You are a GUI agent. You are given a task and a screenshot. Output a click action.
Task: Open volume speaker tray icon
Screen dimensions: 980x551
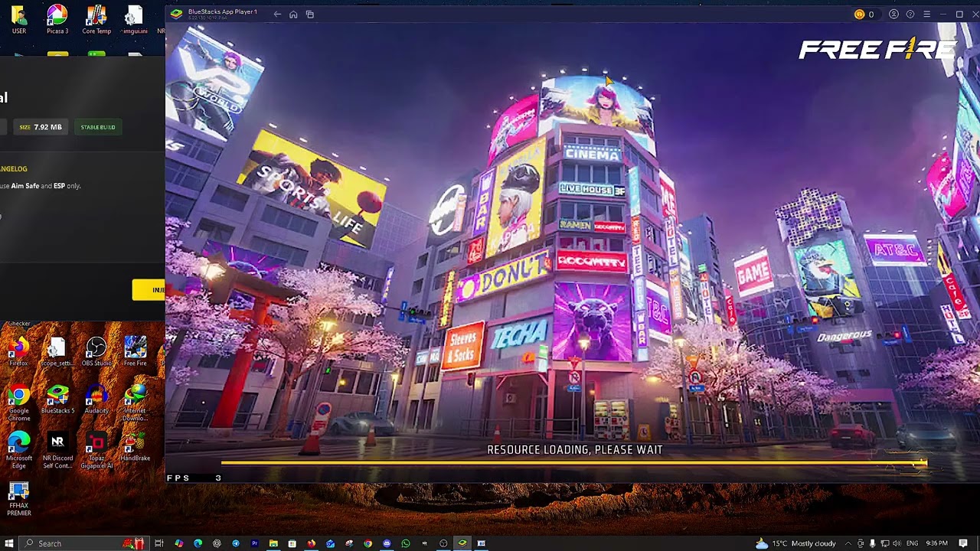coord(897,543)
